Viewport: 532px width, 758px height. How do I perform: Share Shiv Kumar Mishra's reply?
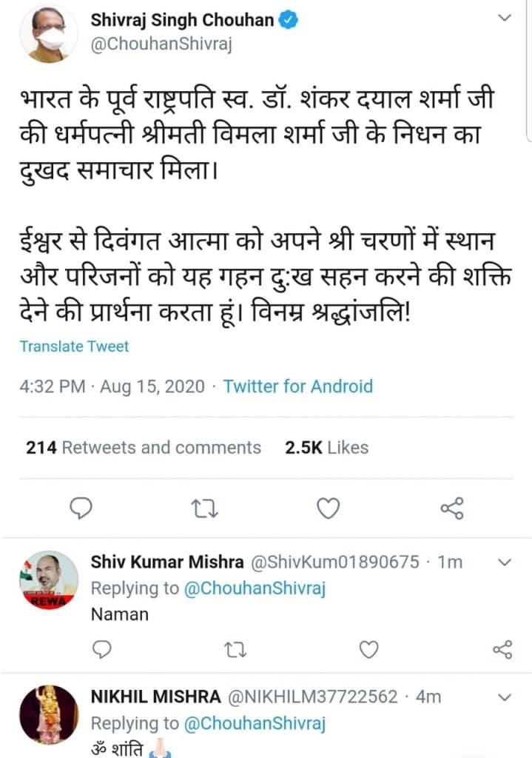[502, 649]
